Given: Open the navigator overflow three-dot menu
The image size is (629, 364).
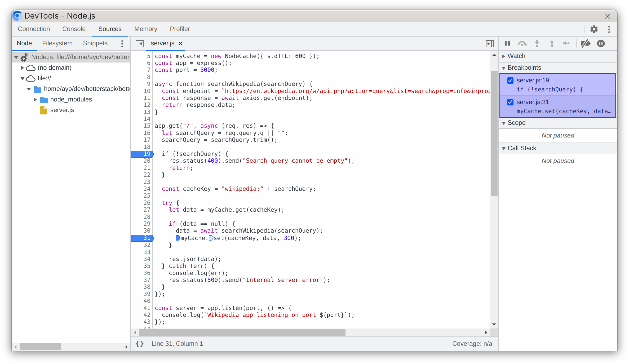Looking at the screenshot, I should click(x=122, y=43).
